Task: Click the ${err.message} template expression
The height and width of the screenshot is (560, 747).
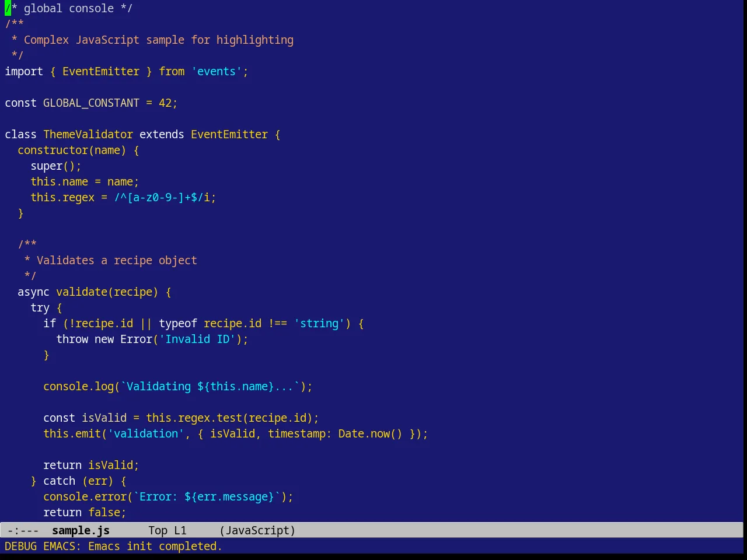Action: [229, 496]
